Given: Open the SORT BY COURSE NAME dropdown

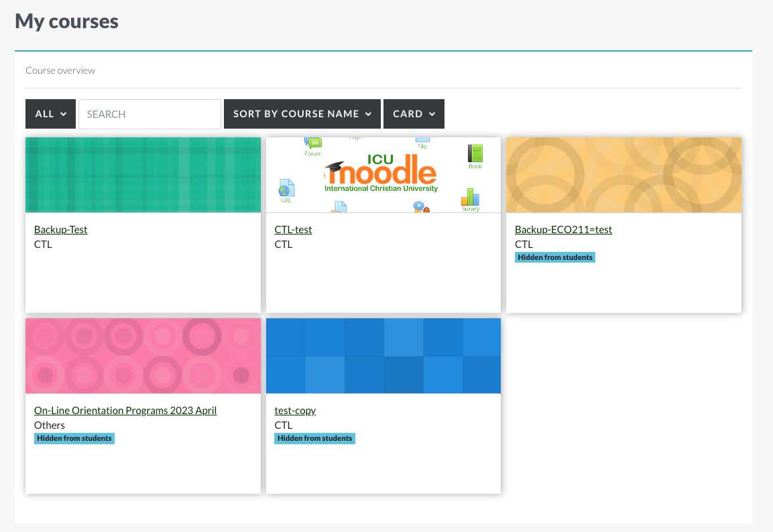Looking at the screenshot, I should [x=302, y=114].
